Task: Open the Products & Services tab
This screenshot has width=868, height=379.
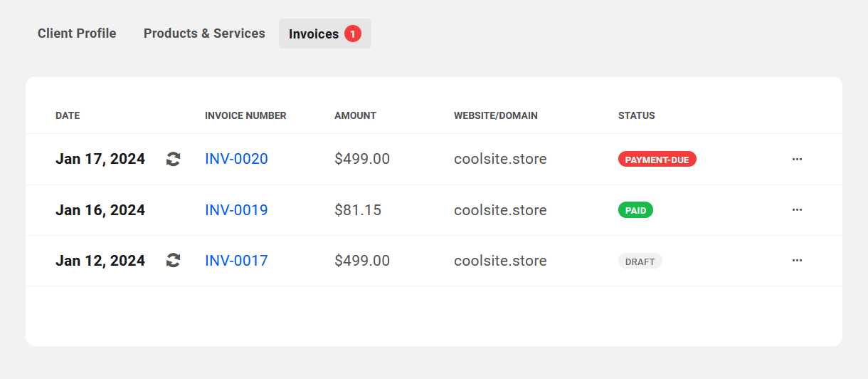Action: (x=204, y=33)
